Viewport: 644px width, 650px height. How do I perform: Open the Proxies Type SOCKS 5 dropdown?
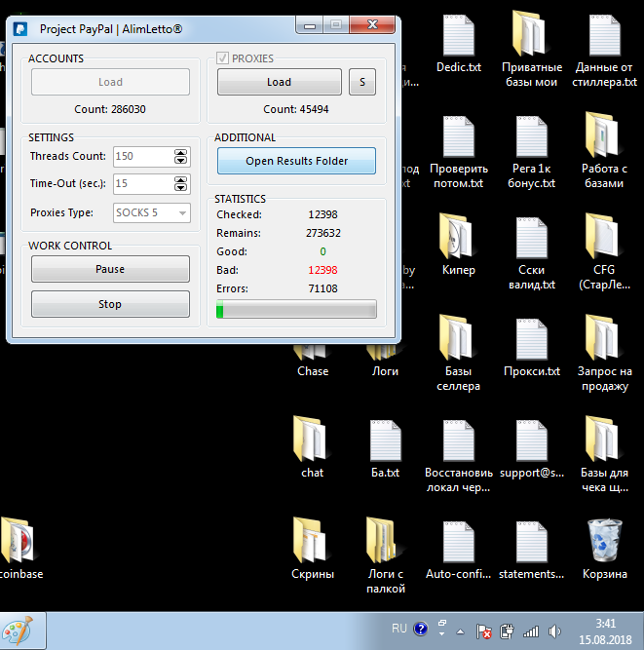point(152,212)
